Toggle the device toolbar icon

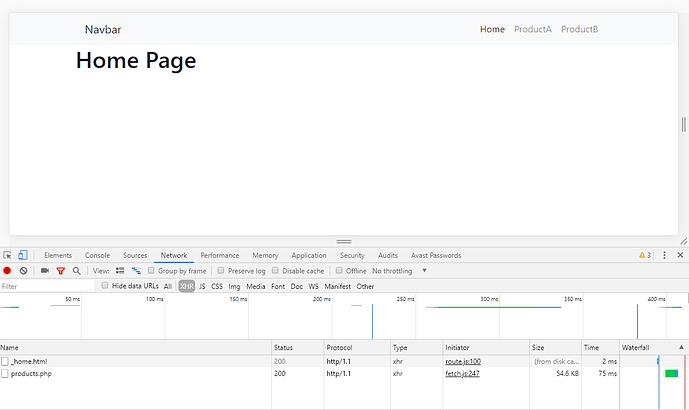click(23, 256)
